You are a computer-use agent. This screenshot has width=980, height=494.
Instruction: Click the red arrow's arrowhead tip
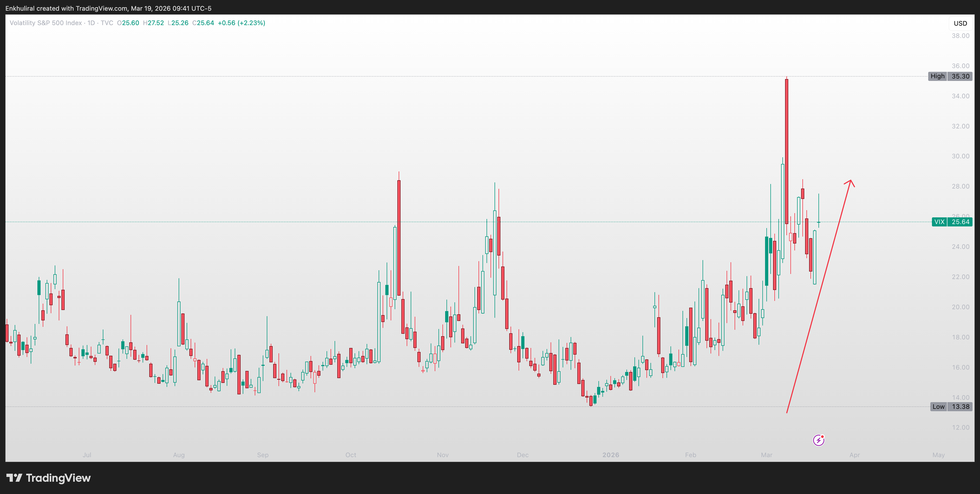(x=850, y=180)
